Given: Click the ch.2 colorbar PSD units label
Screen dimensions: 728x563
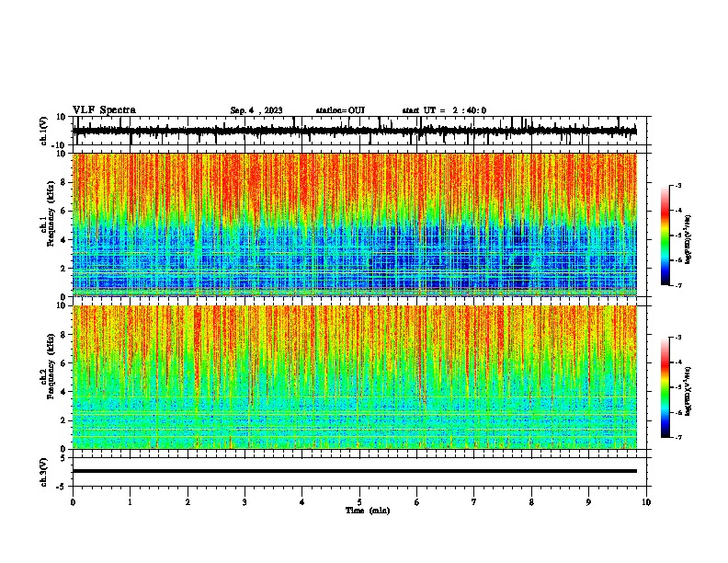Looking at the screenshot, I should pyautogui.click(x=688, y=392).
